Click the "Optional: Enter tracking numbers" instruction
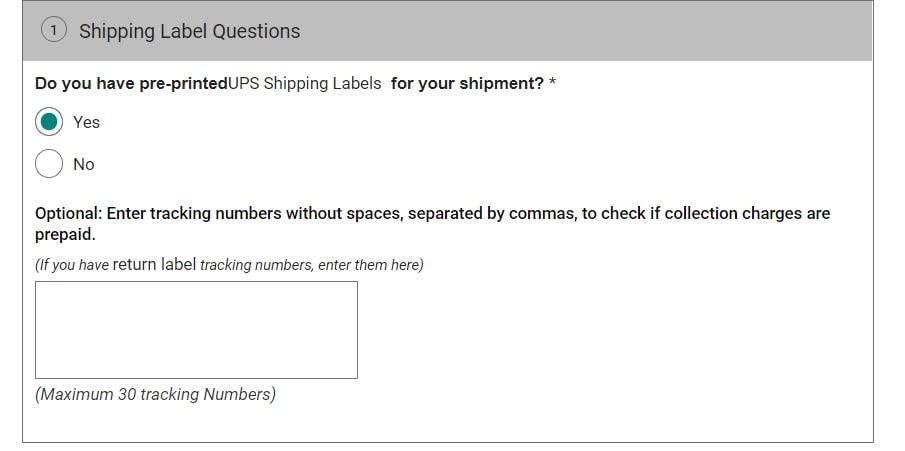The image size is (905, 451). [x=158, y=213]
